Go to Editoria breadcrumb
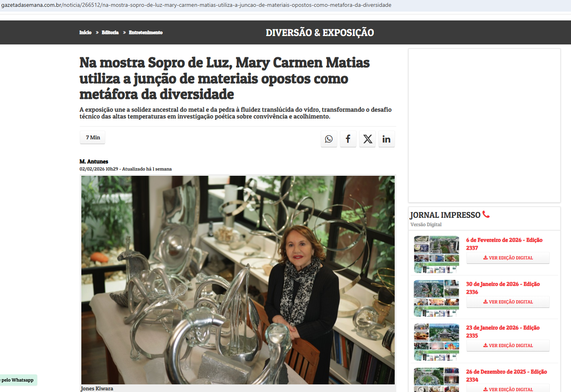This screenshot has width=571, height=392. (x=110, y=32)
